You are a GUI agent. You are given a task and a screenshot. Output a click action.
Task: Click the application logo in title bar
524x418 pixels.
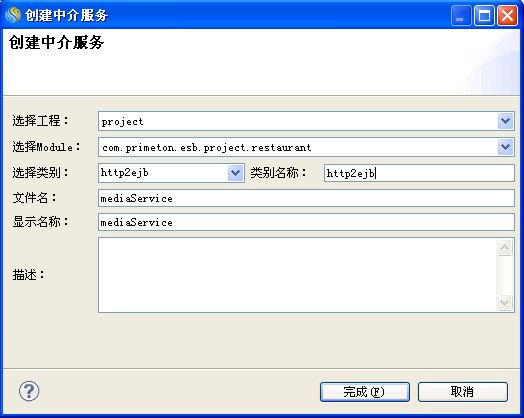coord(13,15)
